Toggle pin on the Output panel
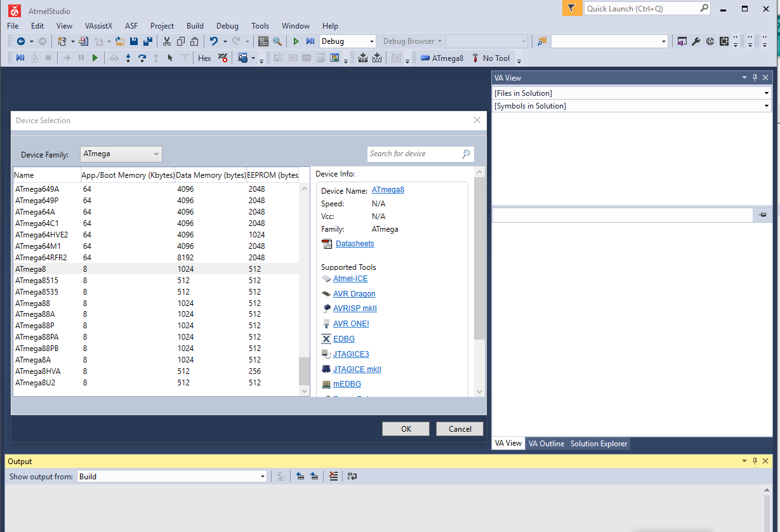The height and width of the screenshot is (532, 780). point(755,461)
